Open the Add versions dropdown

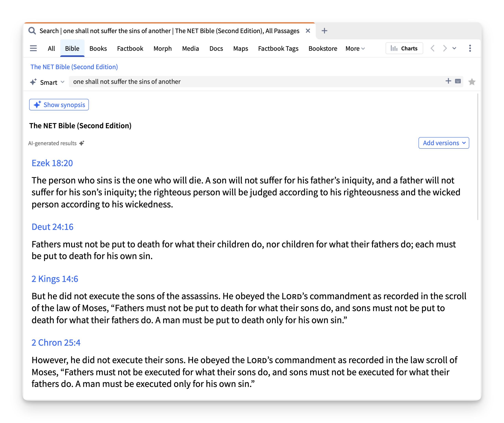(444, 143)
